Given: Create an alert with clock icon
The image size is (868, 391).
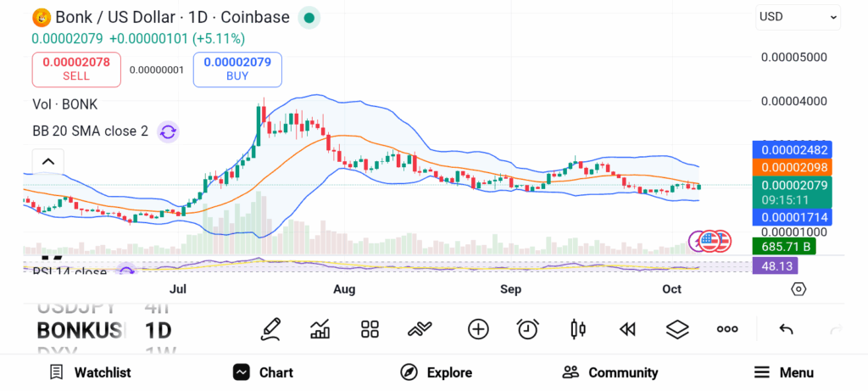Looking at the screenshot, I should pyautogui.click(x=528, y=329).
